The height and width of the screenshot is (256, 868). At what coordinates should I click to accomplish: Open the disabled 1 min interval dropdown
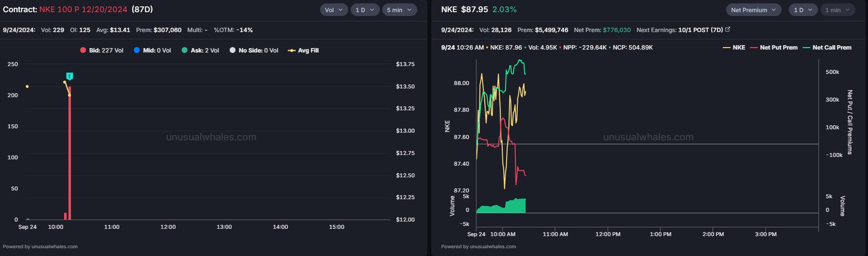[838, 10]
